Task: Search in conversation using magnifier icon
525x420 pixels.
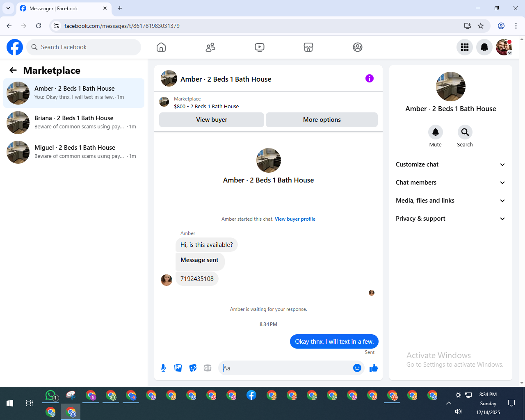Action: [465, 132]
